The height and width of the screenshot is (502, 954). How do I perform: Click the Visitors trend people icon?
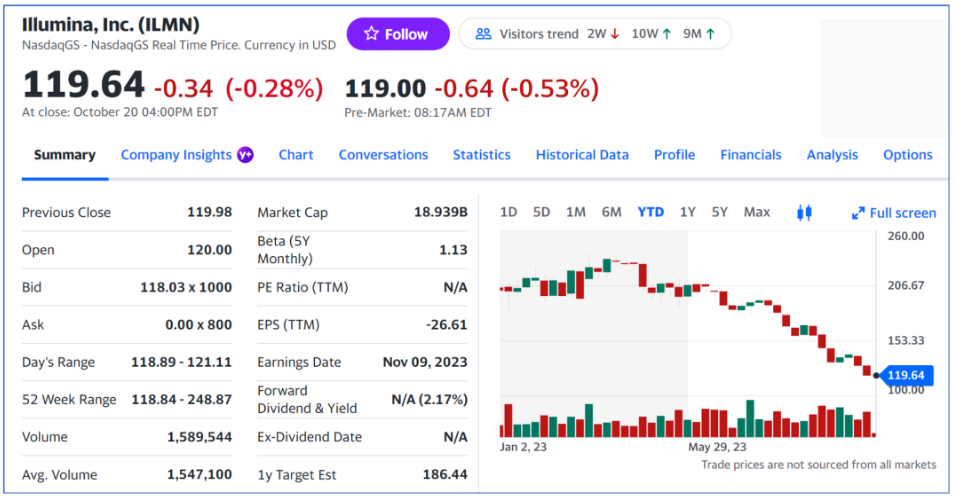point(483,34)
